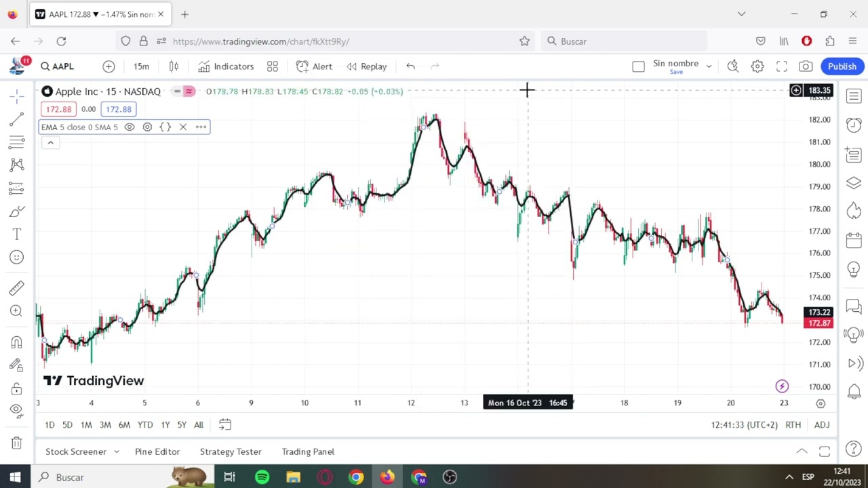This screenshot has width=868, height=488.
Task: View EMA indicator source code
Action: click(165, 127)
